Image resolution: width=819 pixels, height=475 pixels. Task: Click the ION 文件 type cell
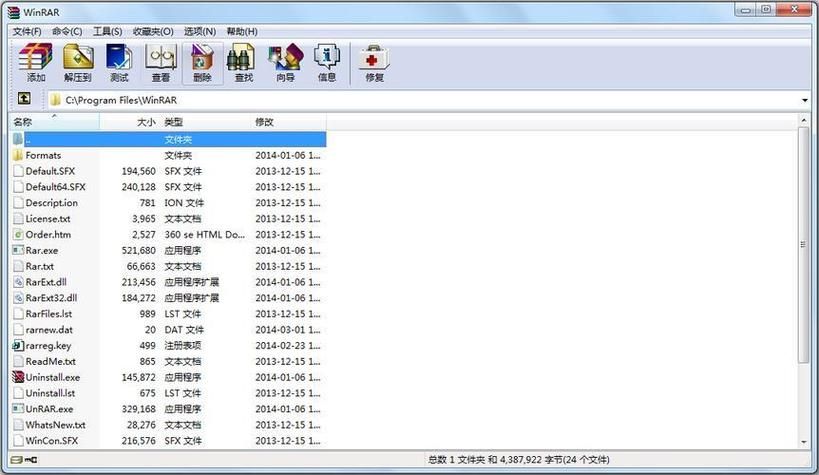[x=184, y=203]
